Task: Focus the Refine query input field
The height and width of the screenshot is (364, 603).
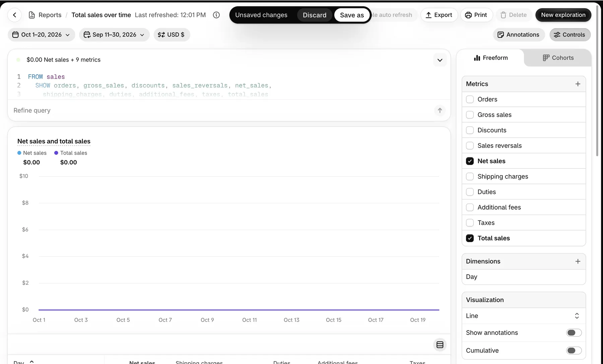Action: [221, 111]
